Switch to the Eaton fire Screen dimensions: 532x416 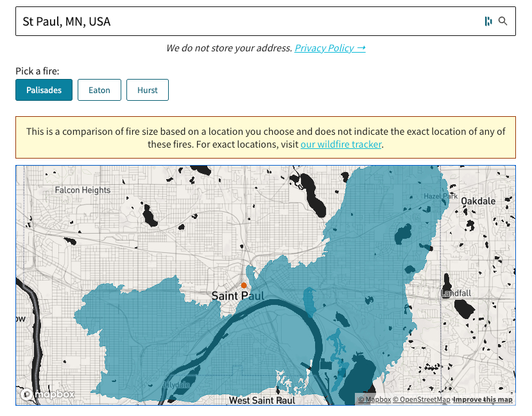tap(99, 90)
